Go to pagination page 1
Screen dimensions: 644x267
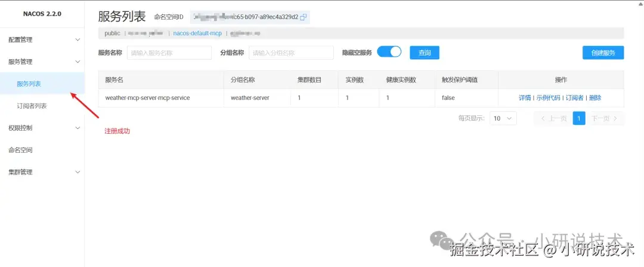(x=578, y=118)
